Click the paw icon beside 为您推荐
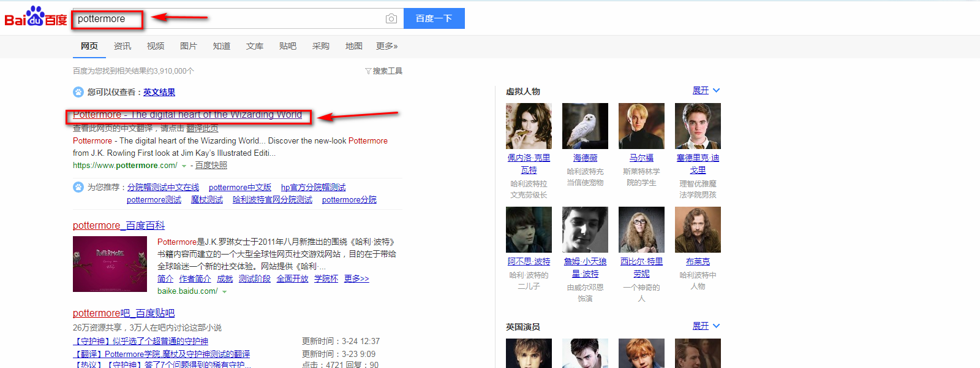Image resolution: width=980 pixels, height=368 pixels. click(x=78, y=187)
